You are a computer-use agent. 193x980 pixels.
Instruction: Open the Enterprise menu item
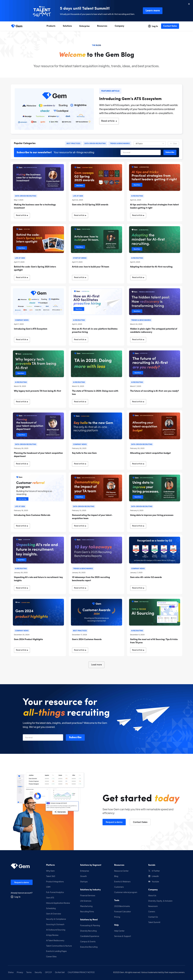point(85,26)
